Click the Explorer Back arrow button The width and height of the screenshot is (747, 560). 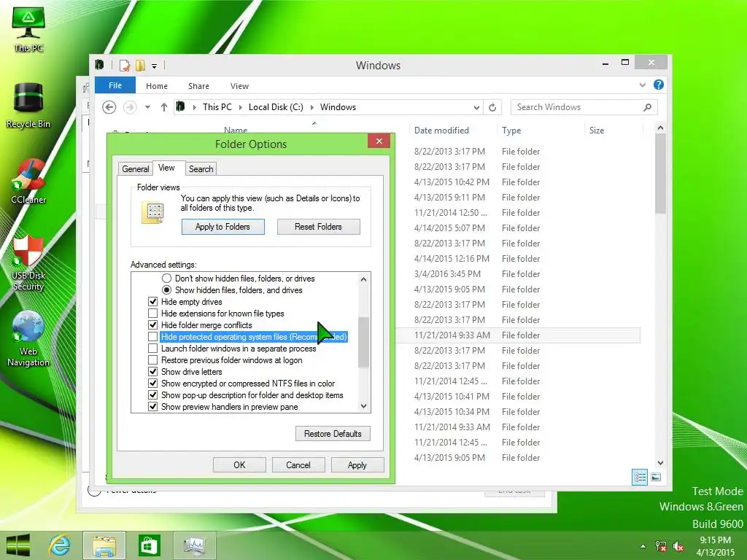pos(109,107)
